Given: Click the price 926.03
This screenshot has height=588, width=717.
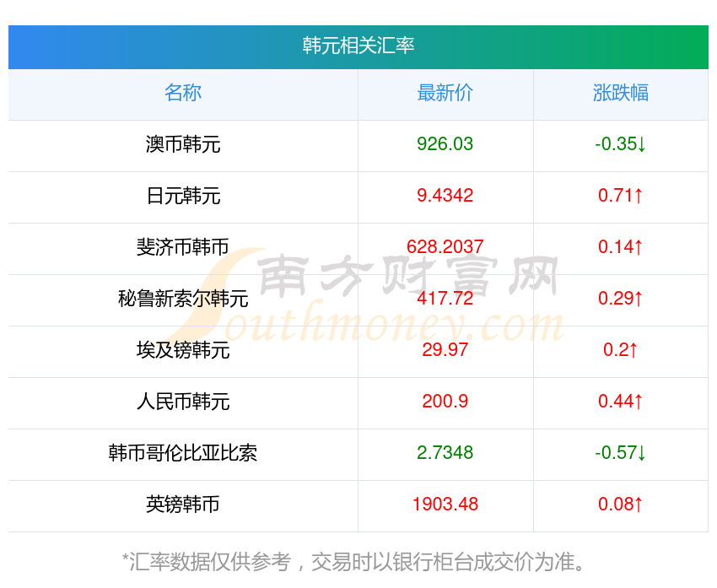Looking at the screenshot, I should (445, 144).
